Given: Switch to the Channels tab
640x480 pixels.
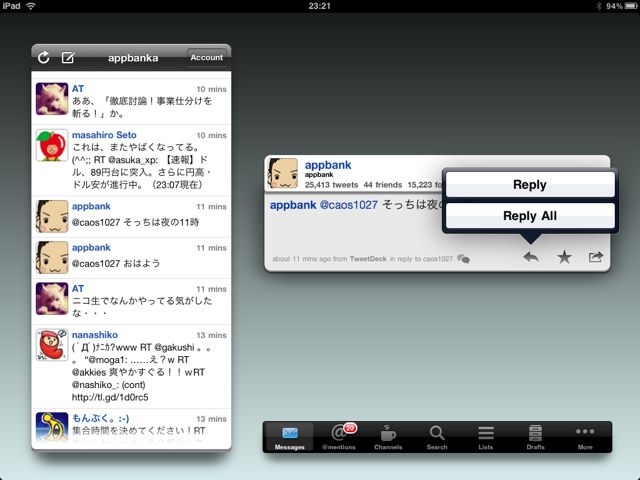Looking at the screenshot, I should pos(388,437).
